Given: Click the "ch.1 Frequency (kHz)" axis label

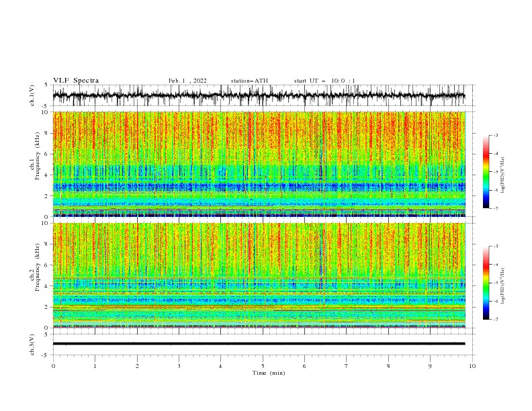Looking at the screenshot, I should [35, 156].
